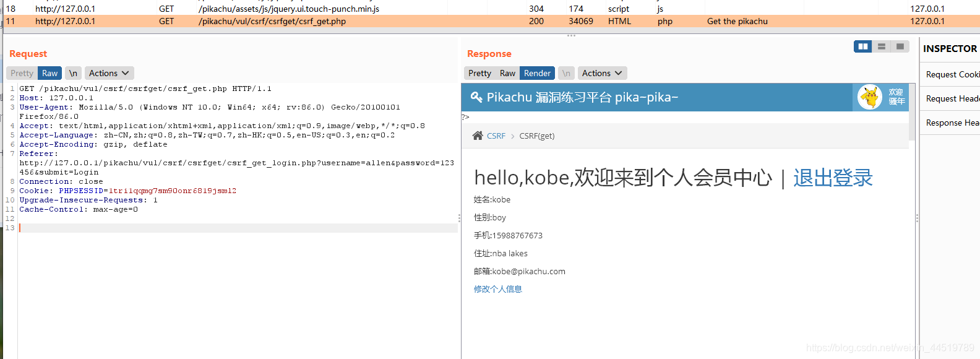This screenshot has height=359, width=980.
Task: Click the key icon in the Pikachu header
Action: pyautogui.click(x=476, y=97)
